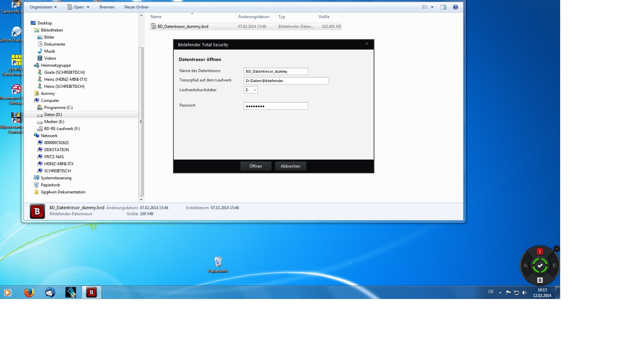The height and width of the screenshot is (362, 644).
Task: Click the navigation pane scrollbar up arrow
Action: [141, 15]
